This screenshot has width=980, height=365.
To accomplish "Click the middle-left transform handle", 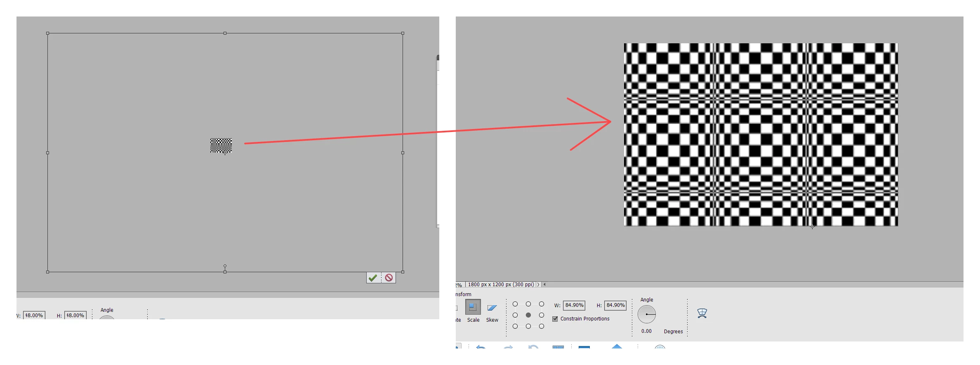I will [48, 153].
